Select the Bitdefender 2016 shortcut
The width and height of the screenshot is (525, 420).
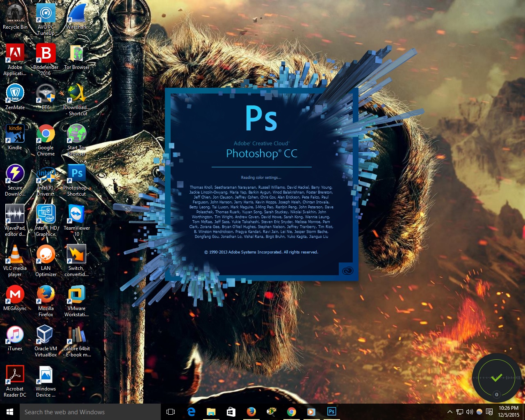(46, 60)
